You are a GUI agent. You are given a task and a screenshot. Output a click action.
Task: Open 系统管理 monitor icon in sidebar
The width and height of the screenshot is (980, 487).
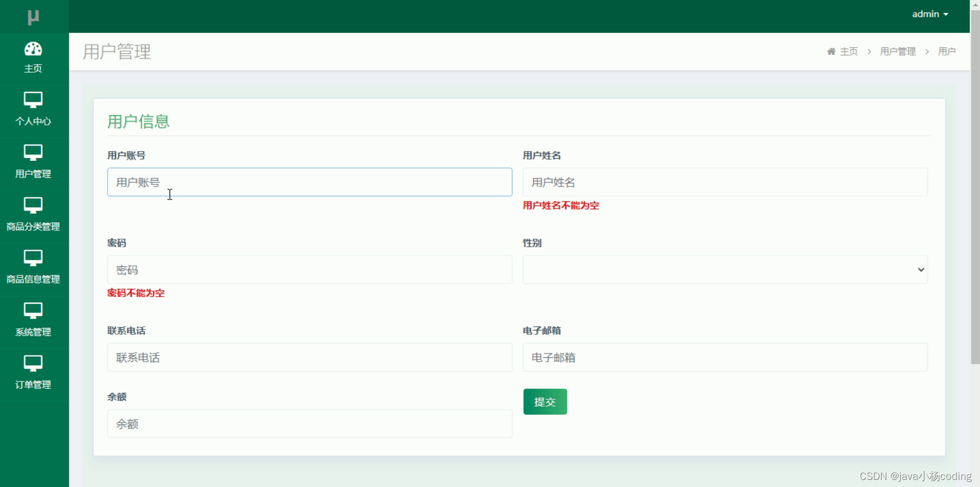tap(33, 311)
